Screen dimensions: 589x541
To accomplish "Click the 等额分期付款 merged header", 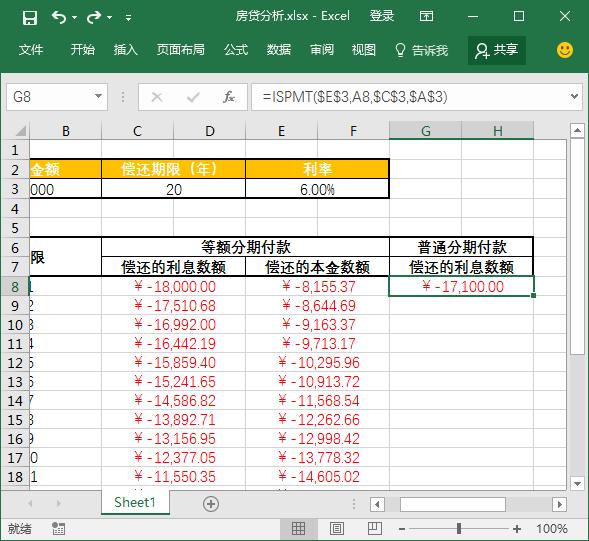I will [245, 247].
